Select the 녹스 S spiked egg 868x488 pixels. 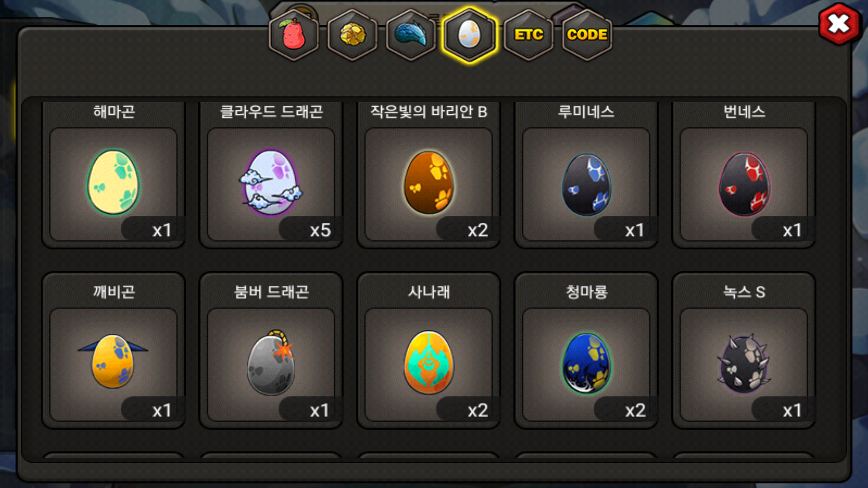coord(744,364)
